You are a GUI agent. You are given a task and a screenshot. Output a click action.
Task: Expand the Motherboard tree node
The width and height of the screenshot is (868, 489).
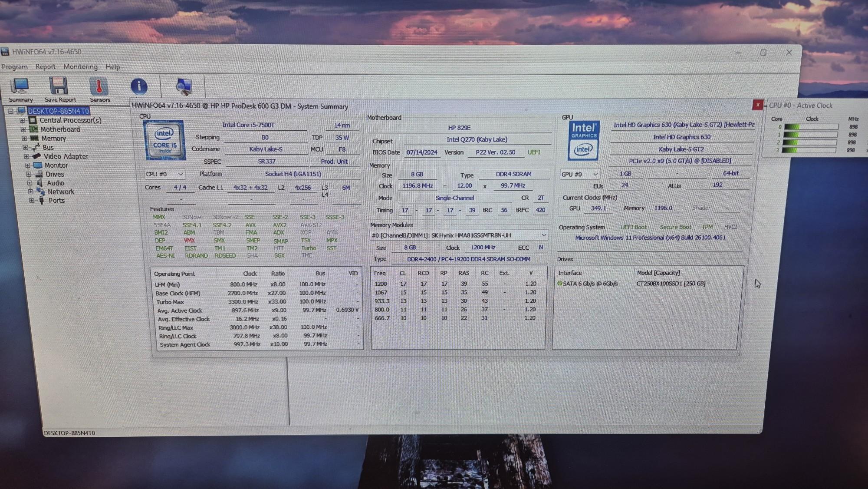click(x=23, y=129)
